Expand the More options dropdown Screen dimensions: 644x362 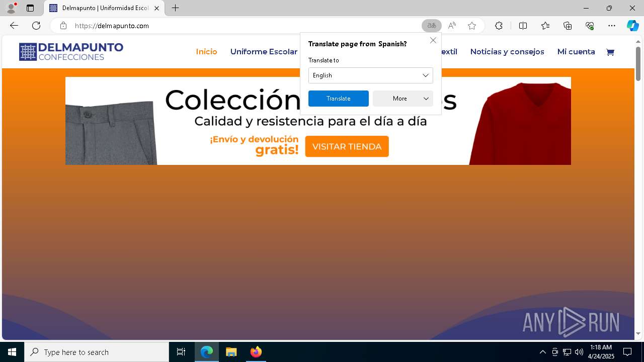(403, 99)
